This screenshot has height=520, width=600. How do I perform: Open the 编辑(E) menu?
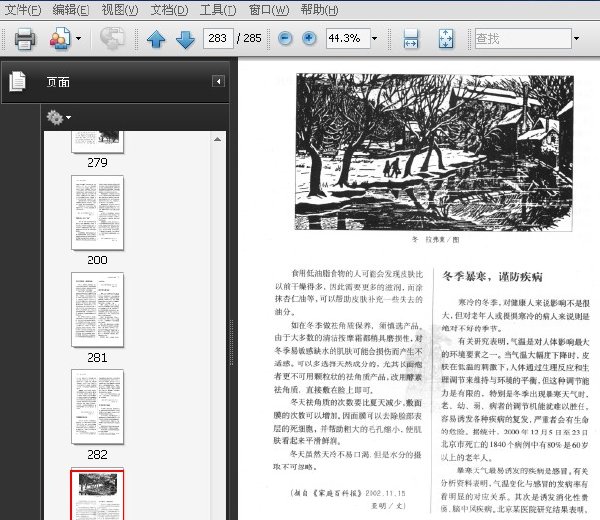pyautogui.click(x=71, y=10)
